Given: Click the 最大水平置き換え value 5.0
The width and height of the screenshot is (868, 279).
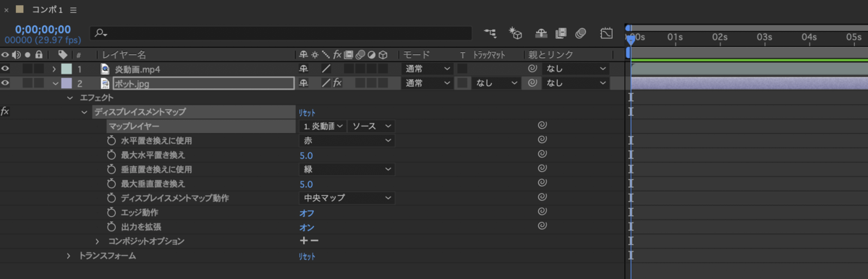Looking at the screenshot, I should (x=306, y=155).
